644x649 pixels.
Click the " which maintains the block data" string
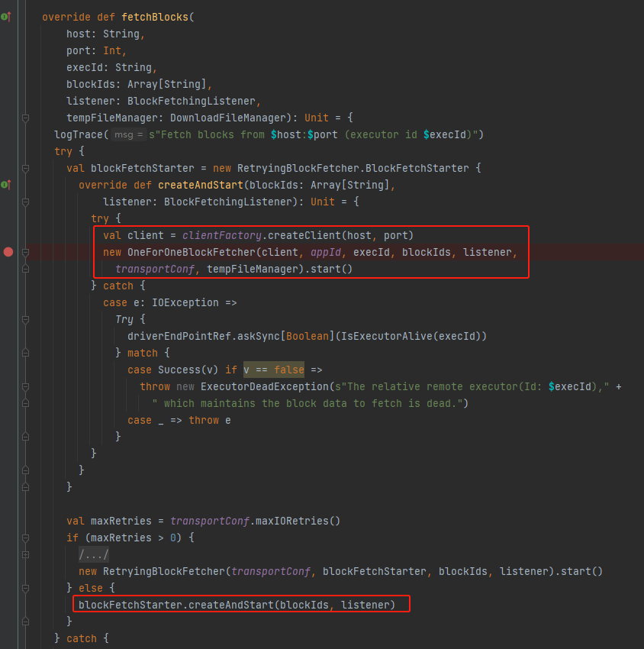coord(308,404)
